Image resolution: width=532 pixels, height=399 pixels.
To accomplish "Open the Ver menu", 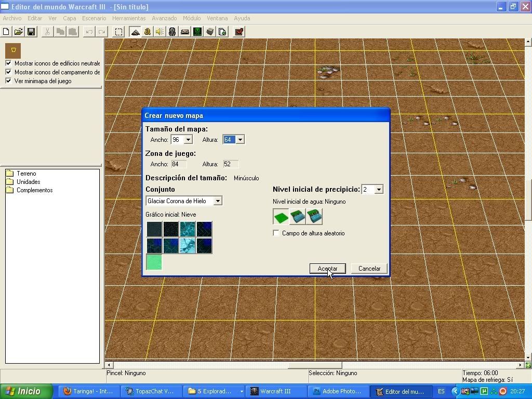I will tap(52, 18).
